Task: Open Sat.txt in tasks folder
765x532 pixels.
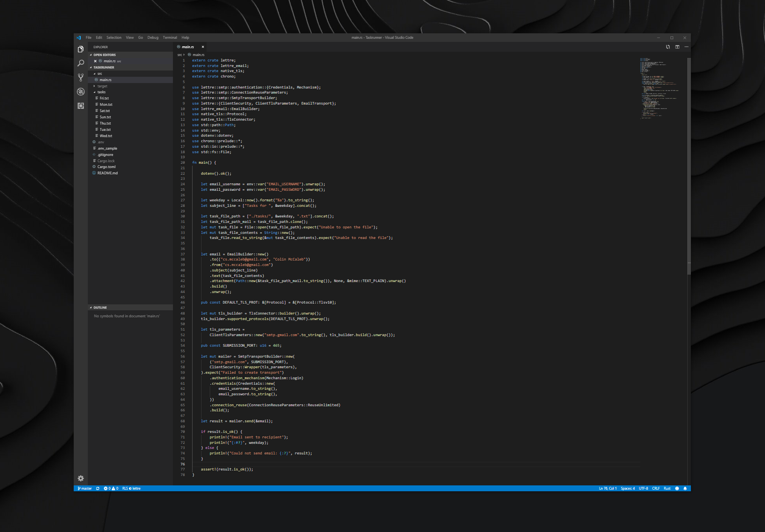Action: pyautogui.click(x=130, y=111)
